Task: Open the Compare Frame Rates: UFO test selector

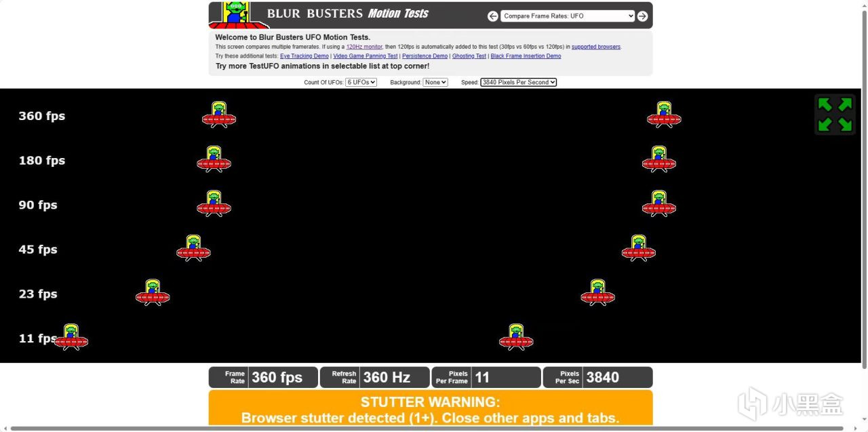Action: (568, 16)
